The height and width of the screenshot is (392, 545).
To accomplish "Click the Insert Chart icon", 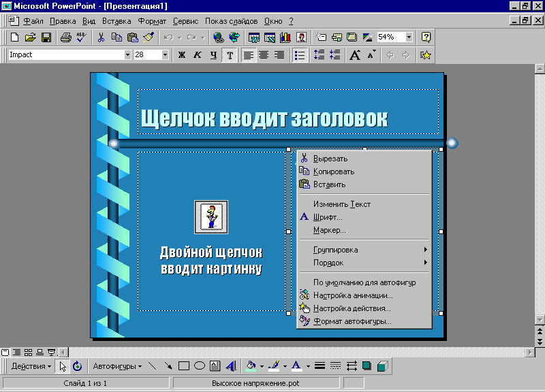I will [285, 37].
